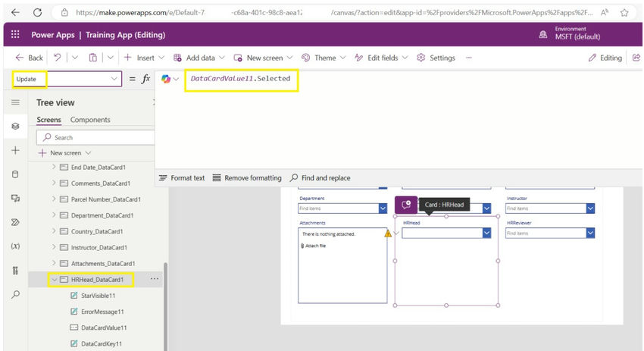644x351 pixels.
Task: Expand Country_DataCard1 node
Action: tap(54, 231)
